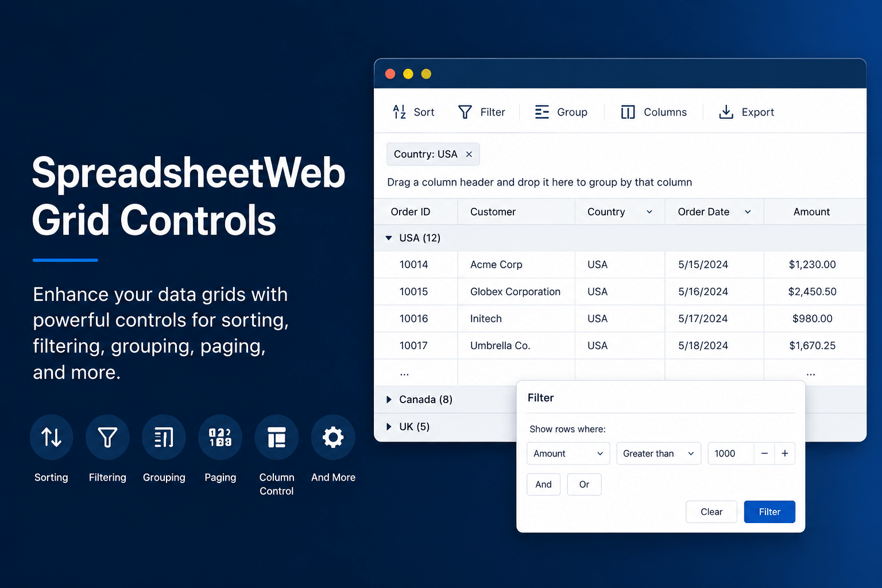The height and width of the screenshot is (588, 882).
Task: Click the 5/17/2024 order date cell
Action: click(x=714, y=319)
